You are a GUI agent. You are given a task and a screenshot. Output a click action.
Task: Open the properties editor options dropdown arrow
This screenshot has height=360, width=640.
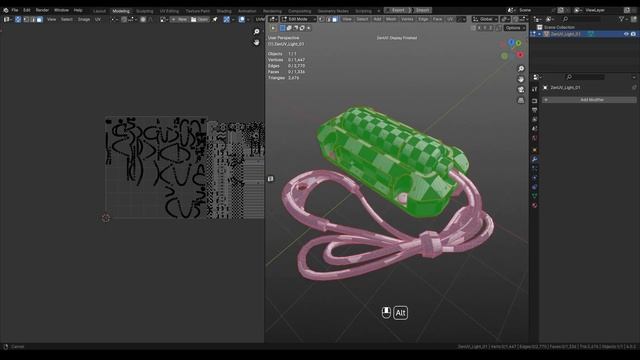tap(634, 77)
